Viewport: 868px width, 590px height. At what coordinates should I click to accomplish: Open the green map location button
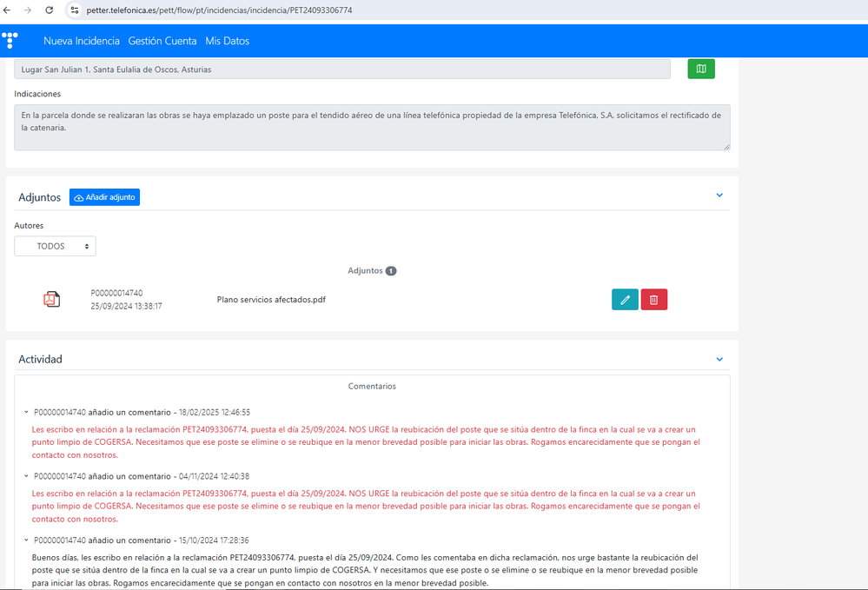[701, 69]
